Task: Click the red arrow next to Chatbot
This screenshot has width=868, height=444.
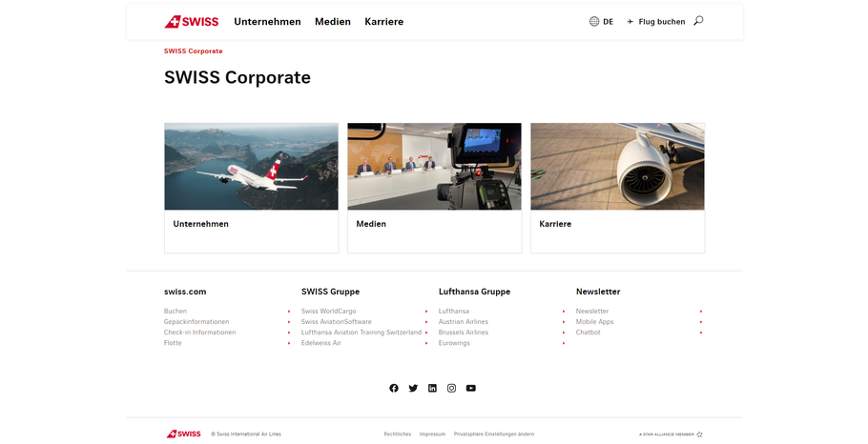Action: click(x=701, y=333)
